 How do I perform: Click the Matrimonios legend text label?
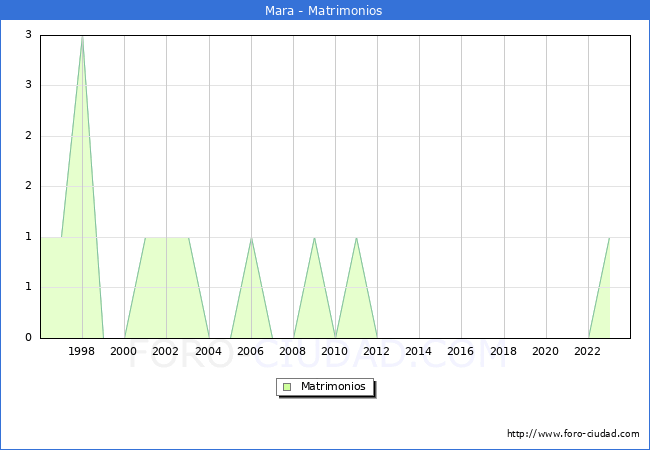pos(332,386)
